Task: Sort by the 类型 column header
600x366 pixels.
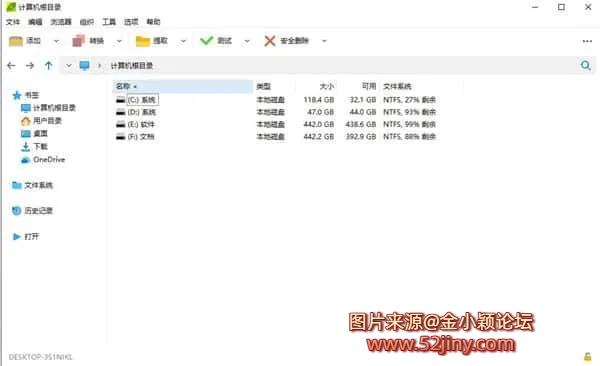Action: (x=264, y=87)
